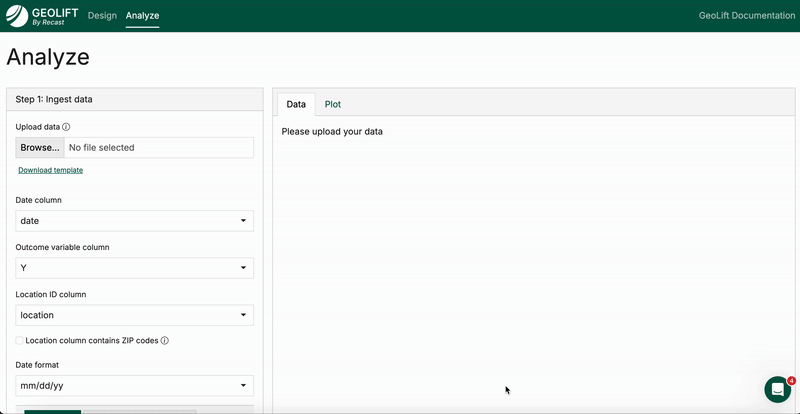The width and height of the screenshot is (800, 414).
Task: Click the red notification badge on chat
Action: coord(791,380)
